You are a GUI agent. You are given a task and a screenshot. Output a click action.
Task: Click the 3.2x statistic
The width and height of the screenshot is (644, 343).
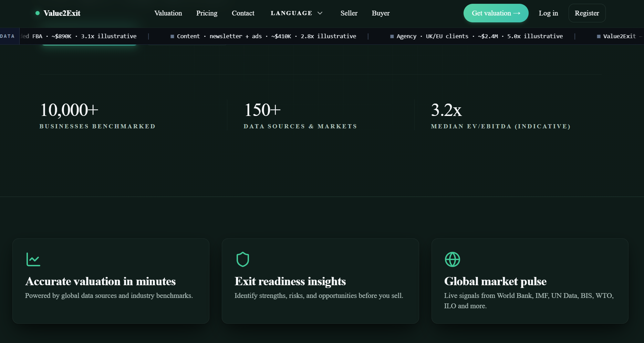point(446,110)
